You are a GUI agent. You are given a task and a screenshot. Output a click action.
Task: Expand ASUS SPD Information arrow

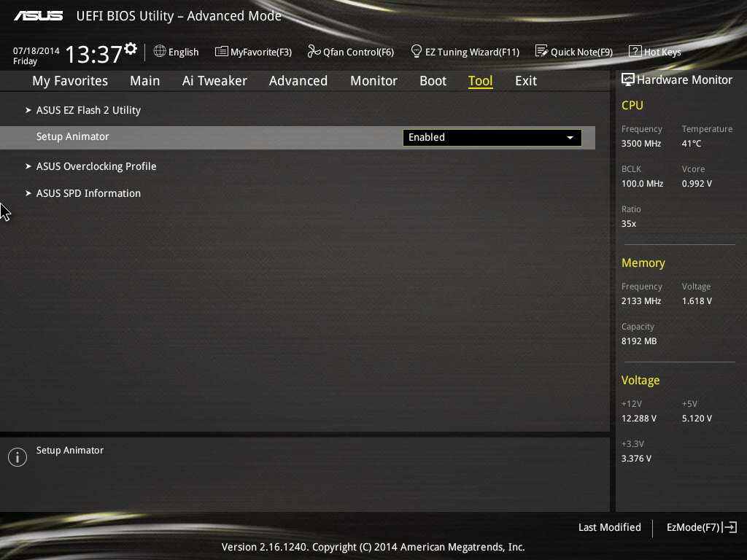[x=28, y=192]
